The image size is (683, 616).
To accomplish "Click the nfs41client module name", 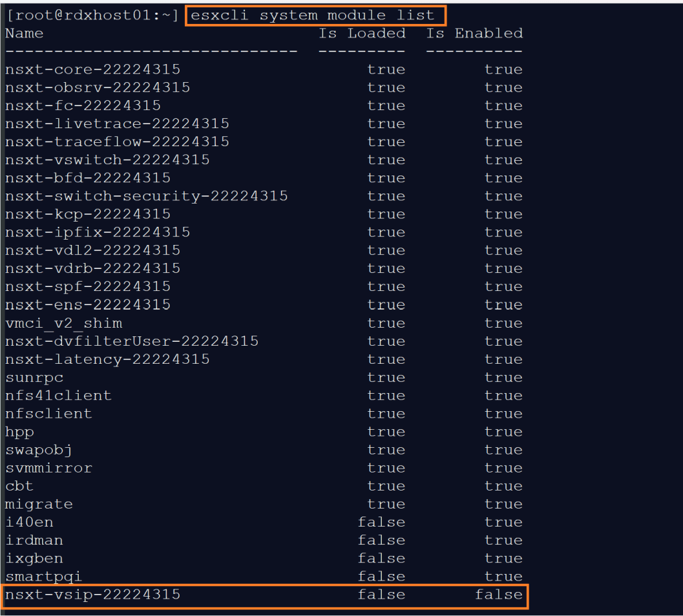I will [58, 395].
